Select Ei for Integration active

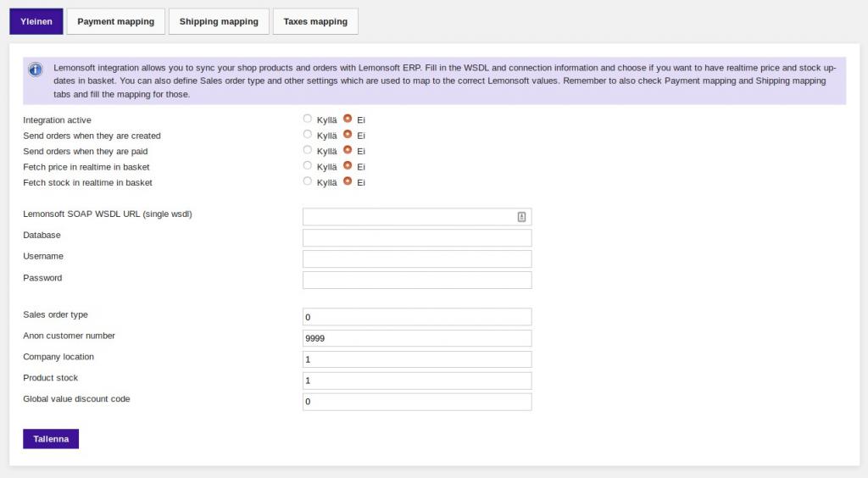coord(348,119)
